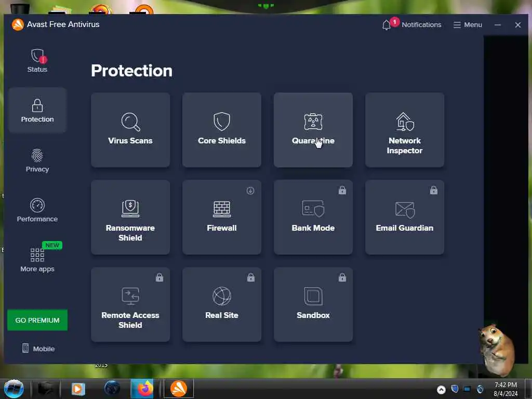Open the Sandbox tile
Screen dimensions: 532x399
313,304
